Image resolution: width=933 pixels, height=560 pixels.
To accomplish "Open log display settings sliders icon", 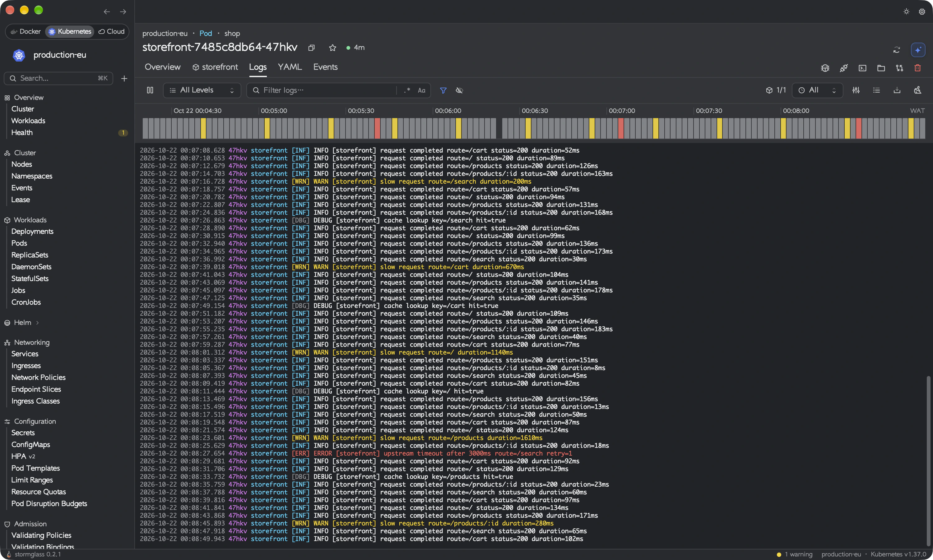I will coord(856,90).
